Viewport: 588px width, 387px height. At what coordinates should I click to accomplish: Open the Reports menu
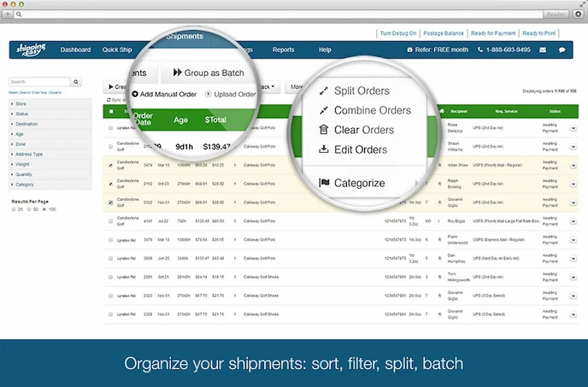pos(283,49)
